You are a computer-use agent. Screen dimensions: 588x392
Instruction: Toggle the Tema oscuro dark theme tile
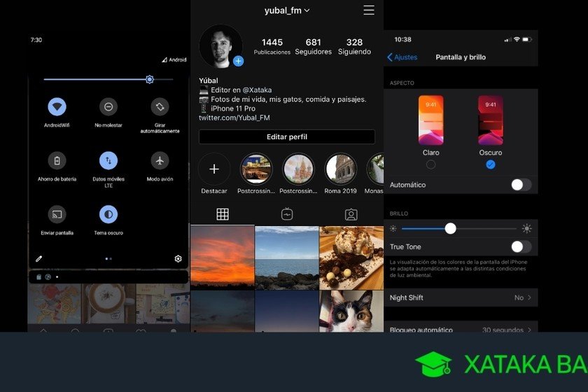click(108, 214)
